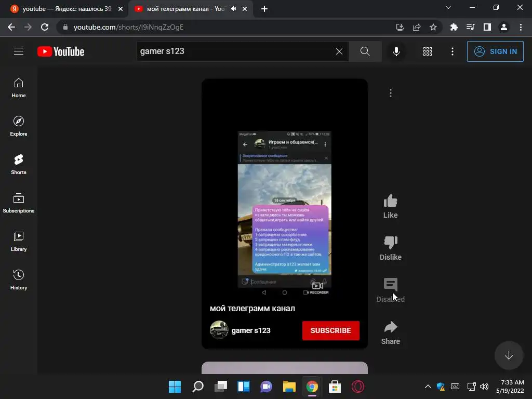Open YouTube settings three-dot menu
Viewport: 532px width, 399px height.
453,51
